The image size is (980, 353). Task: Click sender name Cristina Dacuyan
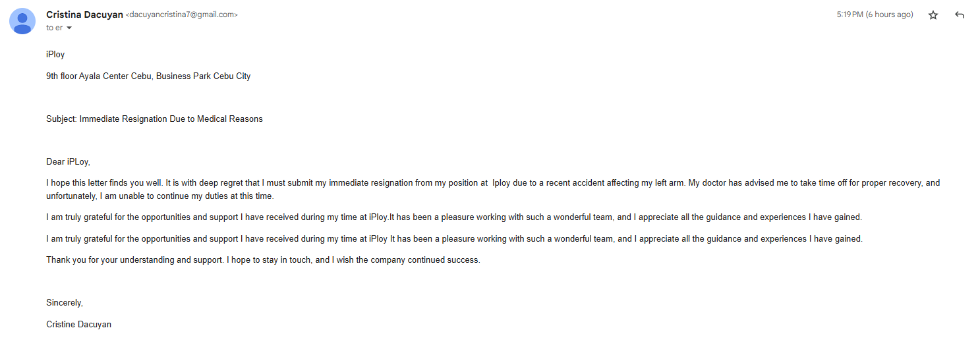84,14
